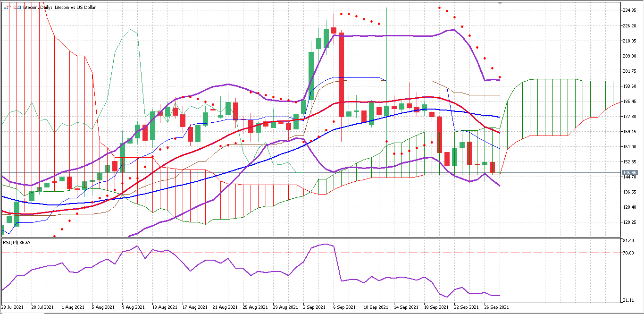
Task: Click the RSI 70.00 level label
Action: (x=628, y=253)
